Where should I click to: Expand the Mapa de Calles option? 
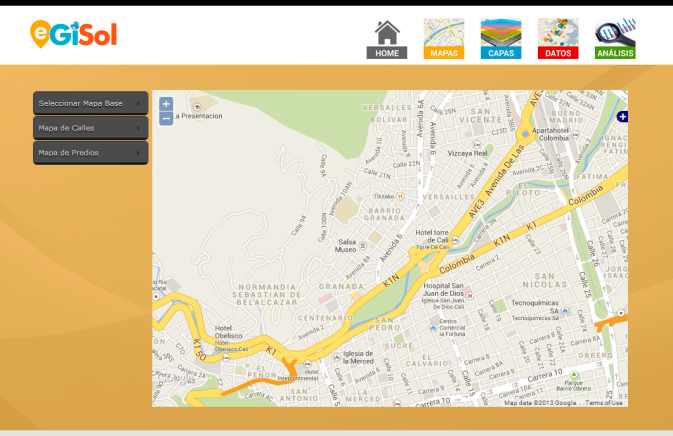coord(91,128)
